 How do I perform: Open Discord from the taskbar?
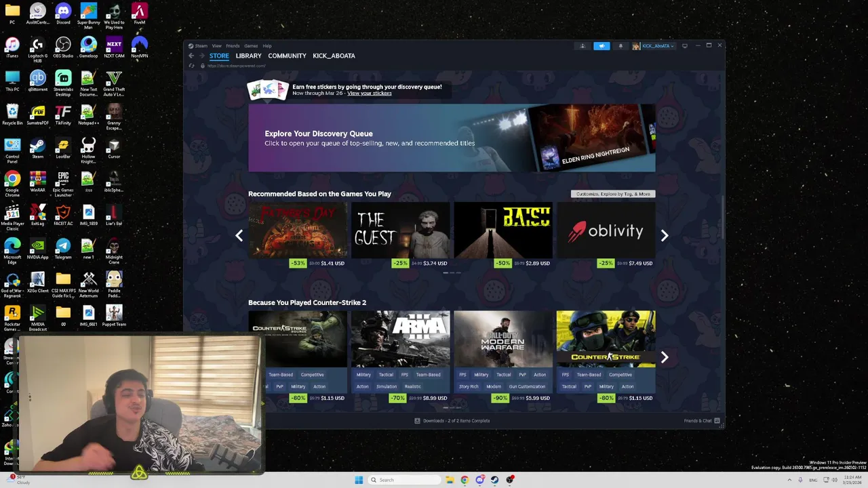click(479, 480)
